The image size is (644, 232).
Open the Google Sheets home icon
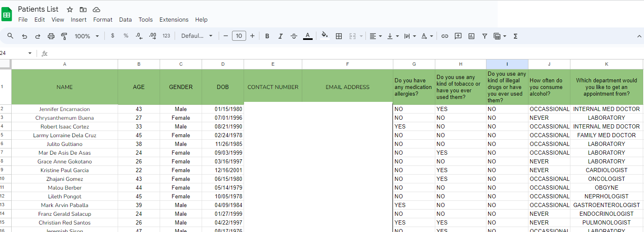(x=7, y=15)
